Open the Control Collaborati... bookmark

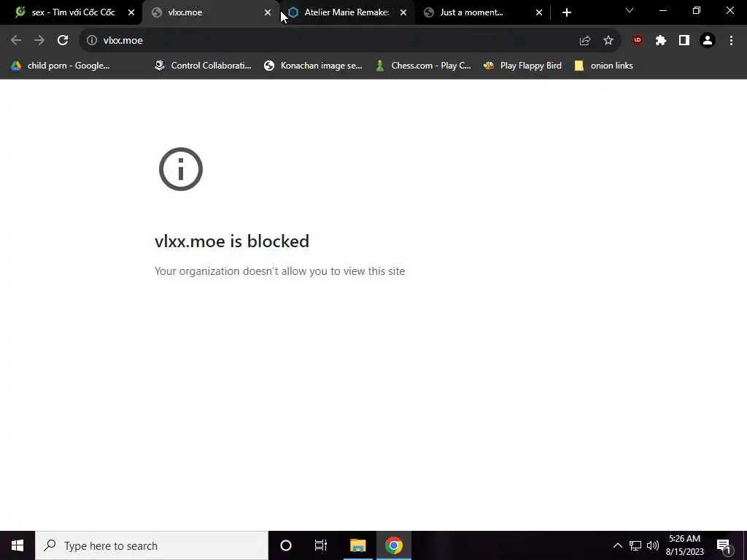click(203, 66)
